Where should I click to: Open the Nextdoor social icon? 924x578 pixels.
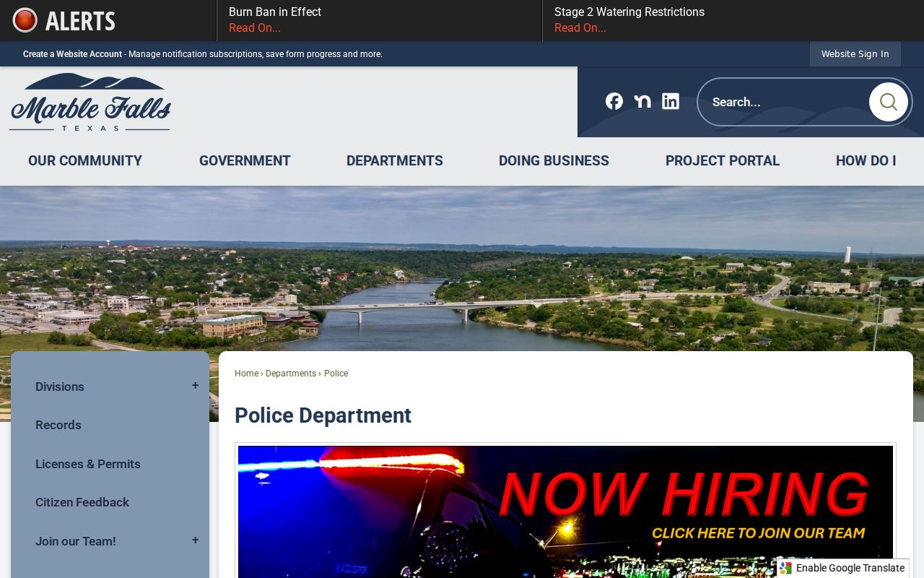coord(642,101)
